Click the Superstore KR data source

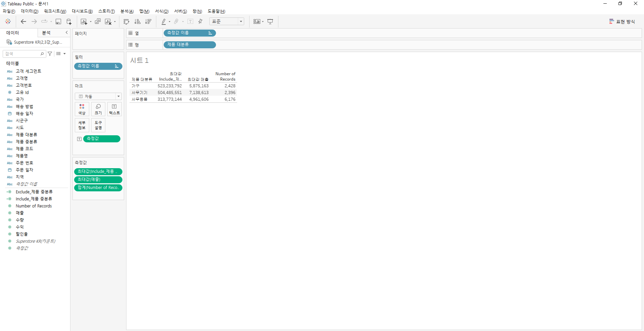[x=35, y=42]
